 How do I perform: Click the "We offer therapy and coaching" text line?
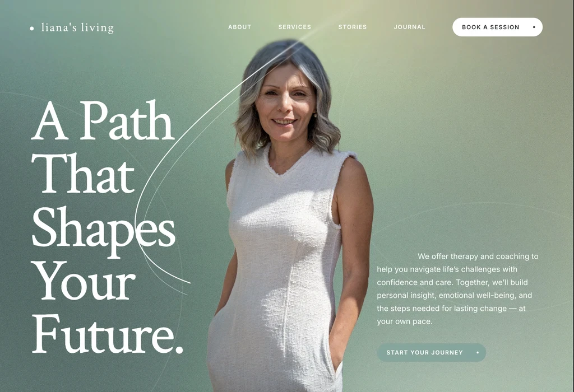point(478,256)
